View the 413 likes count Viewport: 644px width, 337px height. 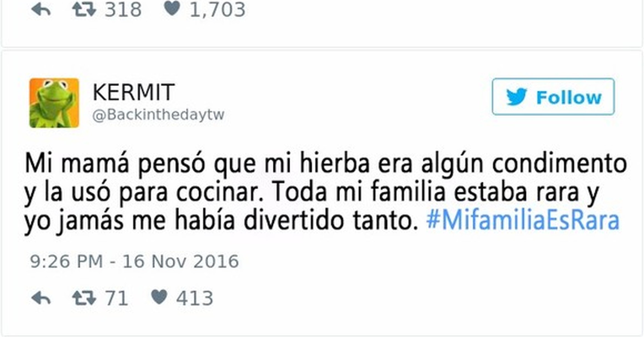pos(195,298)
